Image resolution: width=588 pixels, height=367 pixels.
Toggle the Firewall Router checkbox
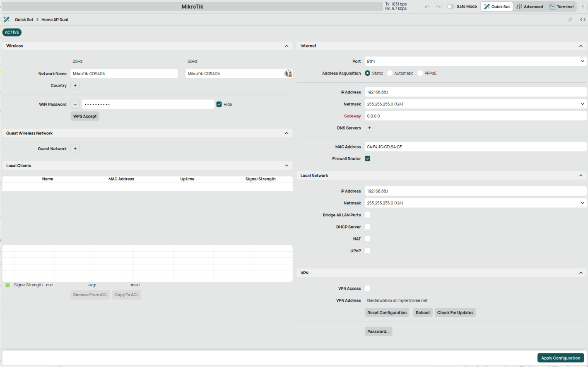point(367,158)
